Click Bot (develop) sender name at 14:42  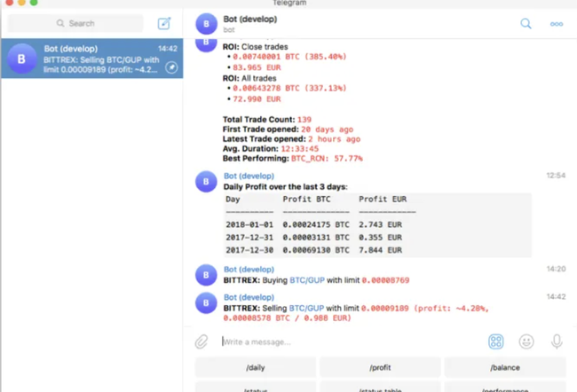[x=249, y=297]
